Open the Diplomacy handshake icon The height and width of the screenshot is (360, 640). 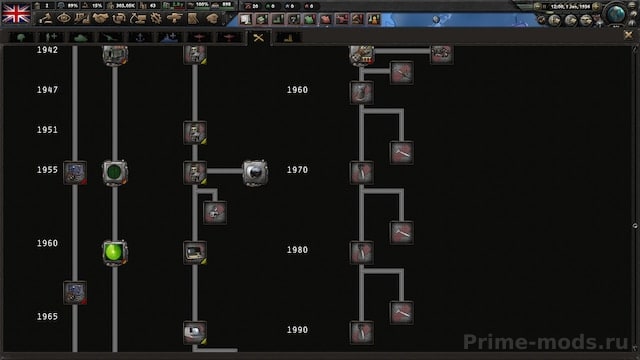[100, 18]
